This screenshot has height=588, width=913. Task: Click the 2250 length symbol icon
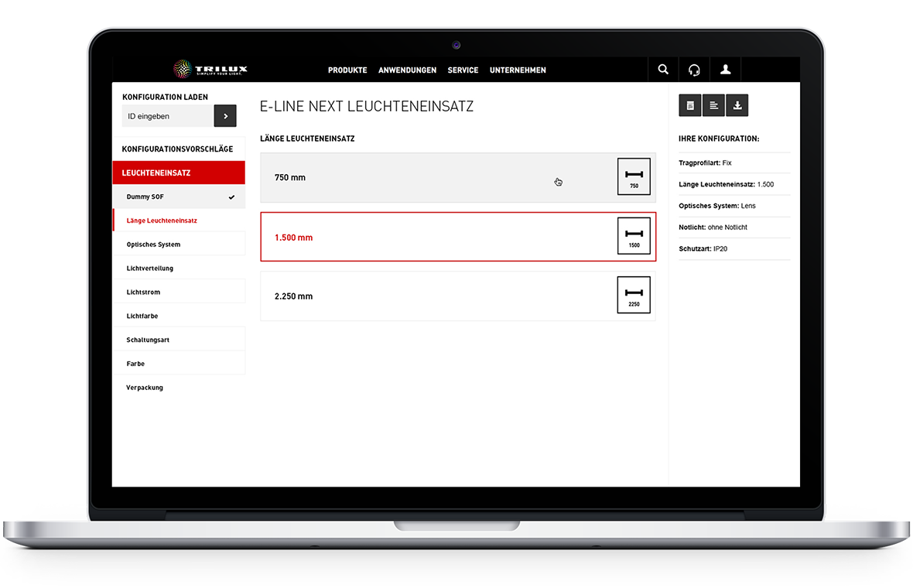[634, 295]
